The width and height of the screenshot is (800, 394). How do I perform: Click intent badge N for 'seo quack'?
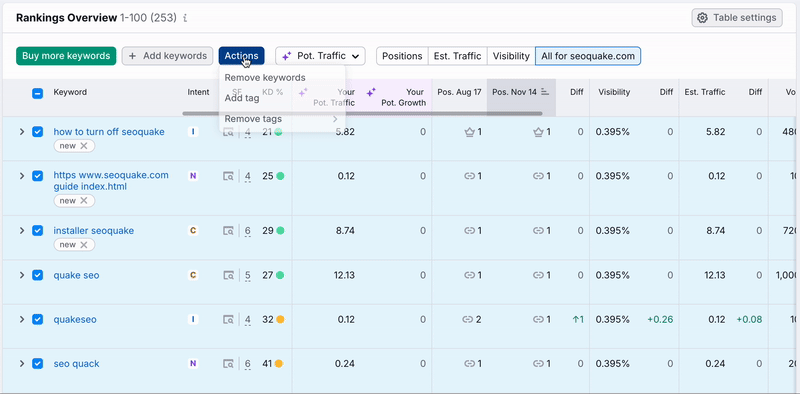(x=193, y=364)
